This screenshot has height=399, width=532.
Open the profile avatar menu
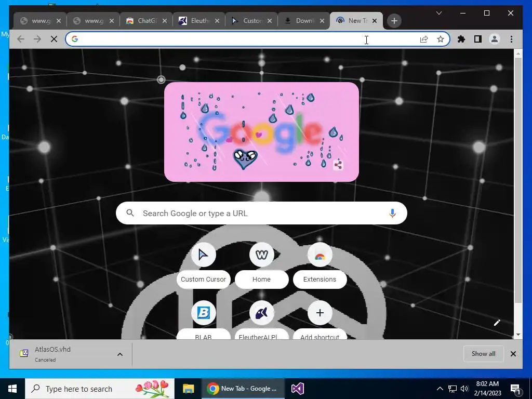pyautogui.click(x=495, y=39)
